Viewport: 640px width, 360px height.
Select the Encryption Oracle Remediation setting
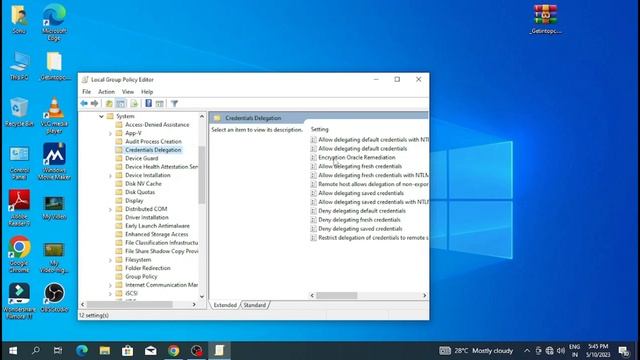[x=357, y=158]
